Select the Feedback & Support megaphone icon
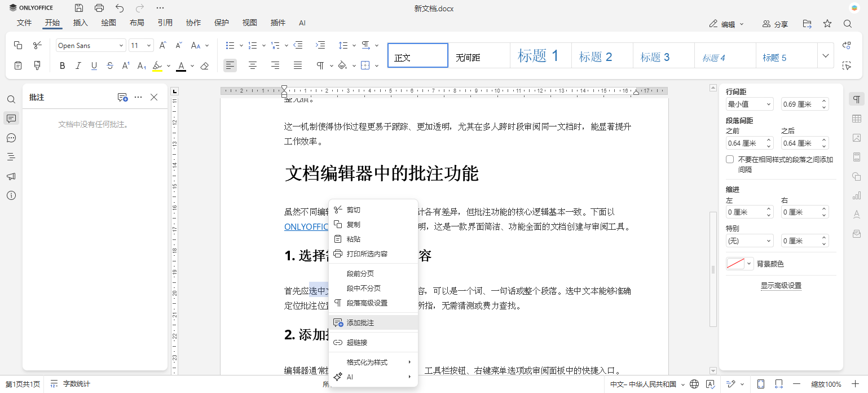868x393 pixels. tap(11, 176)
